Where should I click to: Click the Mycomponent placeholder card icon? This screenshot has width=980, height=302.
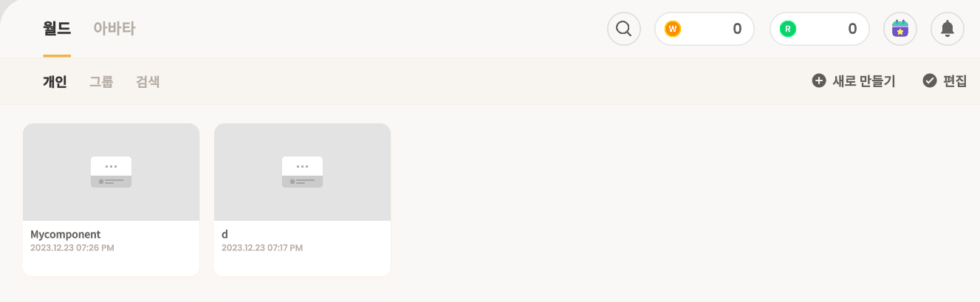tap(111, 172)
